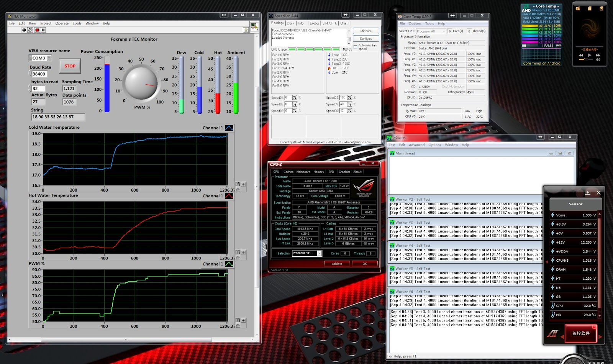
Task: Click the Temp1 down-arrow icon in SpeedFan
Action: (329, 55)
